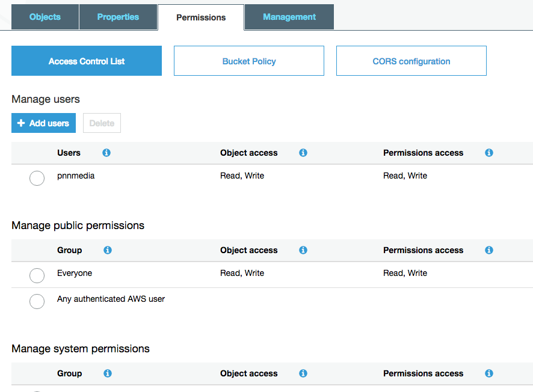Click Object access info icon in system permissions
Image resolution: width=533 pixels, height=392 pixels.
coord(303,373)
